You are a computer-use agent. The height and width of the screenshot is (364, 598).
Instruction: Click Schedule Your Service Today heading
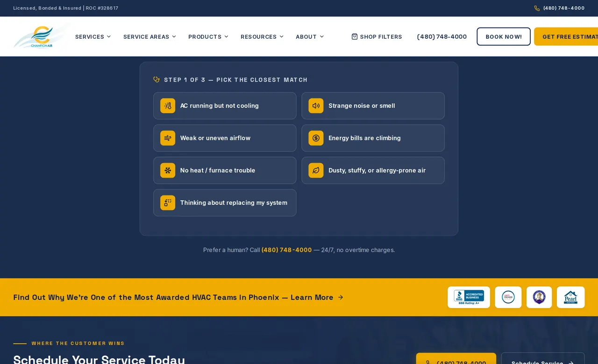click(99, 359)
